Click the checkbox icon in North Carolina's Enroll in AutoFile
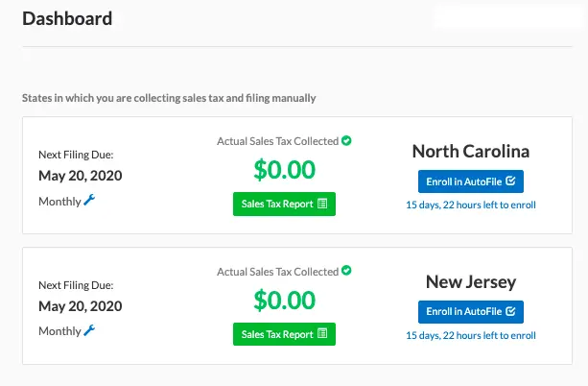The width and height of the screenshot is (588, 386). click(x=510, y=181)
